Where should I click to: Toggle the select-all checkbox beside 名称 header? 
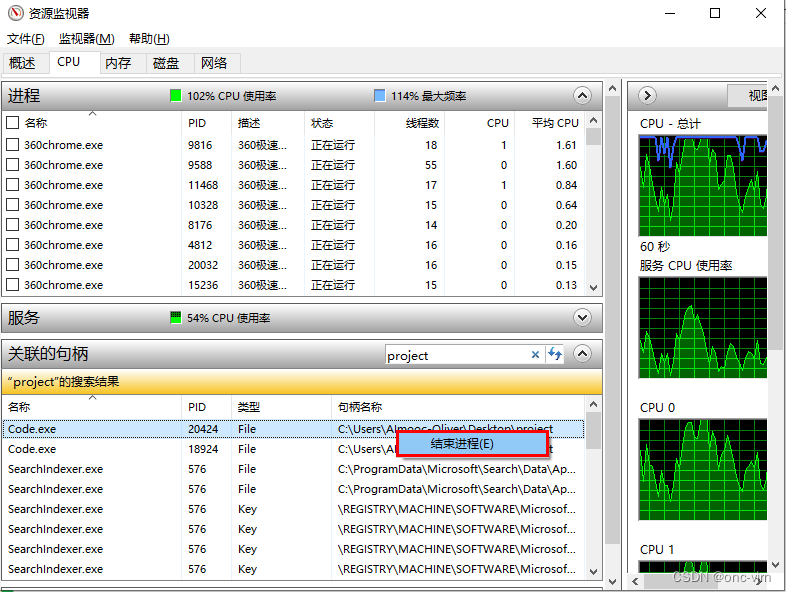tap(13, 123)
